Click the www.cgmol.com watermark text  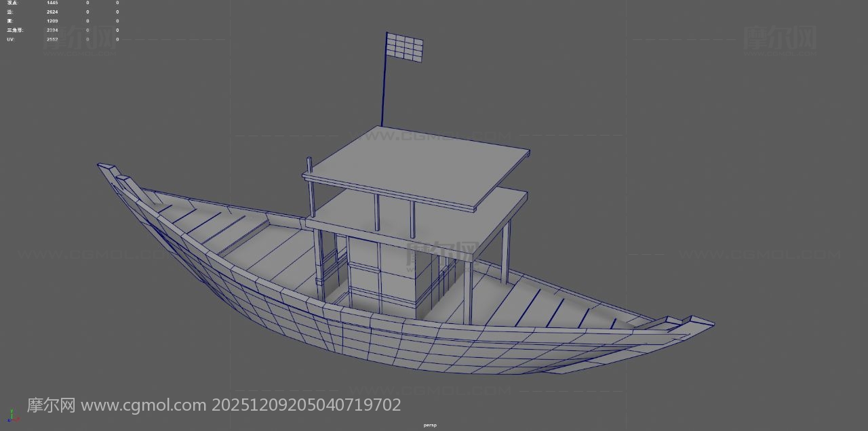pos(143,405)
